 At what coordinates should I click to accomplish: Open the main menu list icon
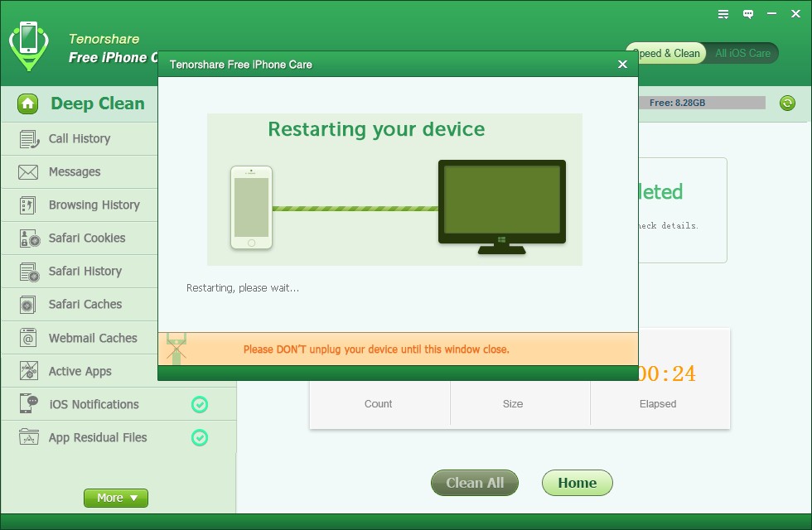(x=723, y=14)
